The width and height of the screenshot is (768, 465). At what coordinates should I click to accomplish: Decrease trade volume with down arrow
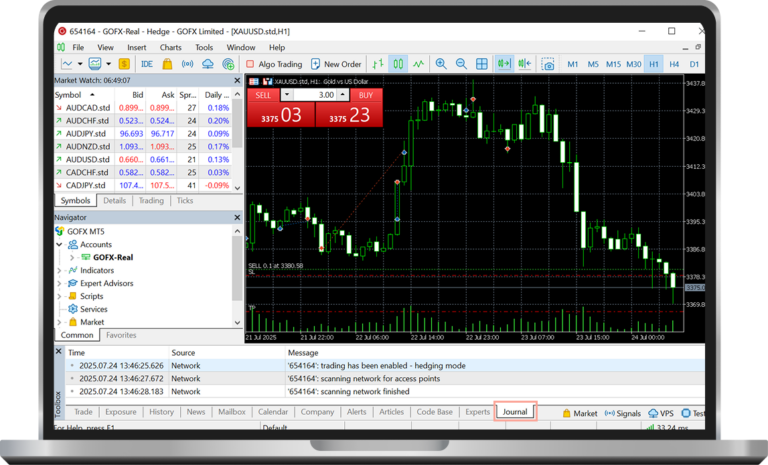tap(287, 95)
